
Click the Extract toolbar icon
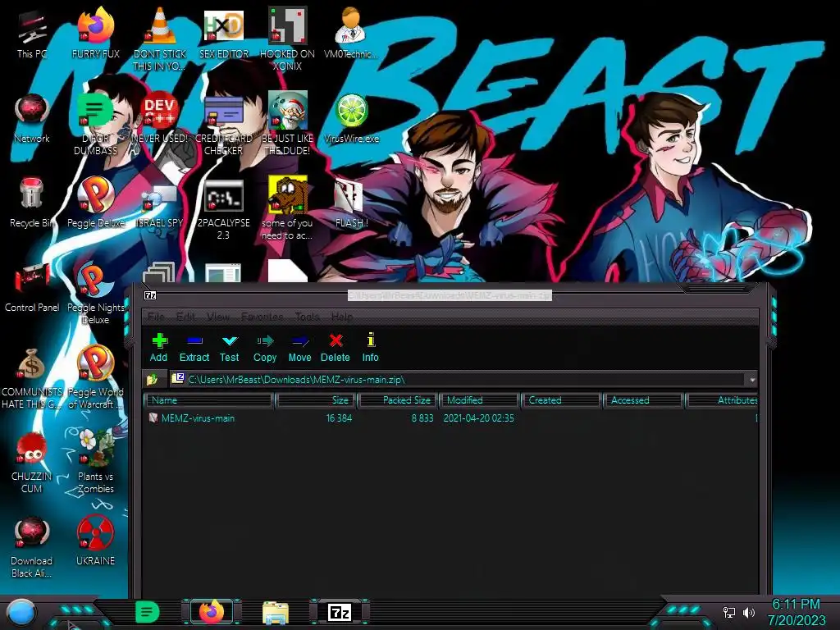click(194, 347)
